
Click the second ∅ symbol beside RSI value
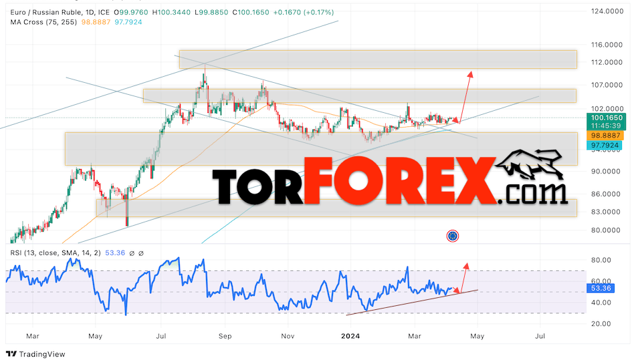click(142, 253)
